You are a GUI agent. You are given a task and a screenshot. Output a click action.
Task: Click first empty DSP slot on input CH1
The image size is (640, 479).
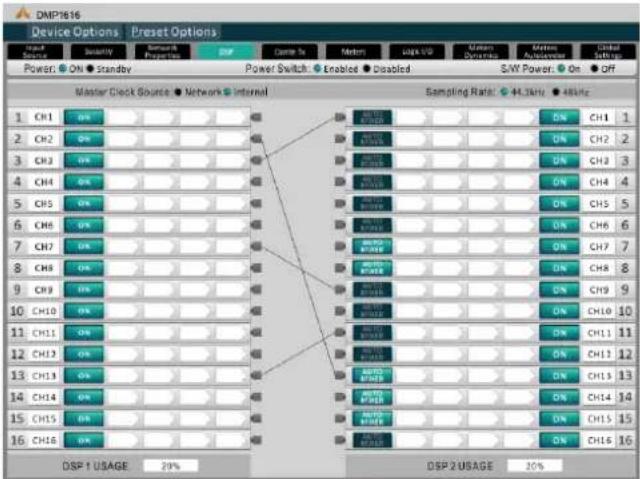123,118
